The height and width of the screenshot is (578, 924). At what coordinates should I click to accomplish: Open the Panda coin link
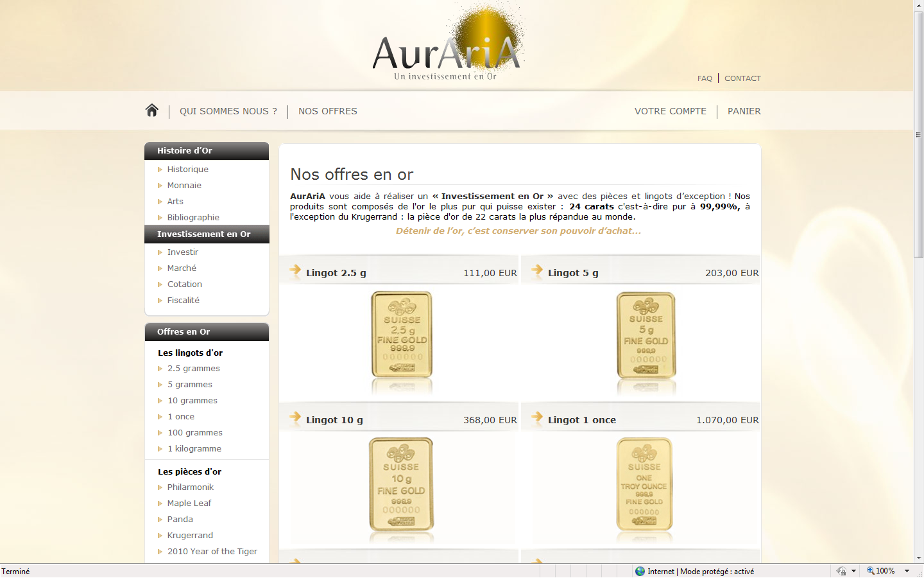tap(180, 520)
